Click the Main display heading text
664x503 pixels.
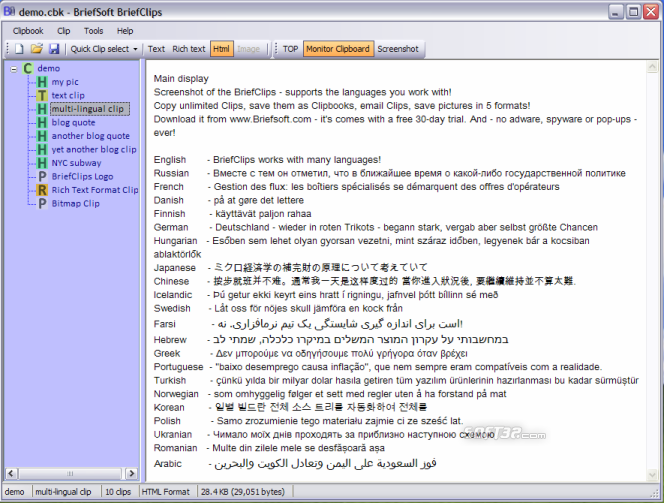coord(181,79)
